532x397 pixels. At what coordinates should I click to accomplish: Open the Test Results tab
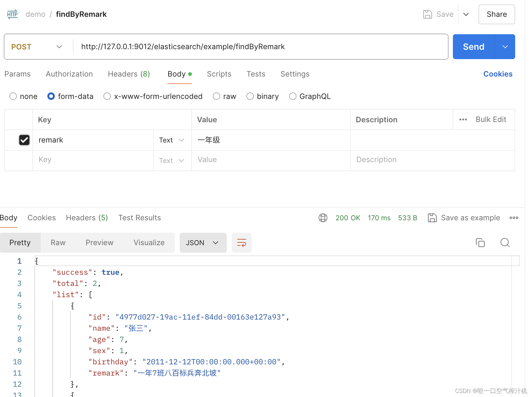[x=140, y=217]
